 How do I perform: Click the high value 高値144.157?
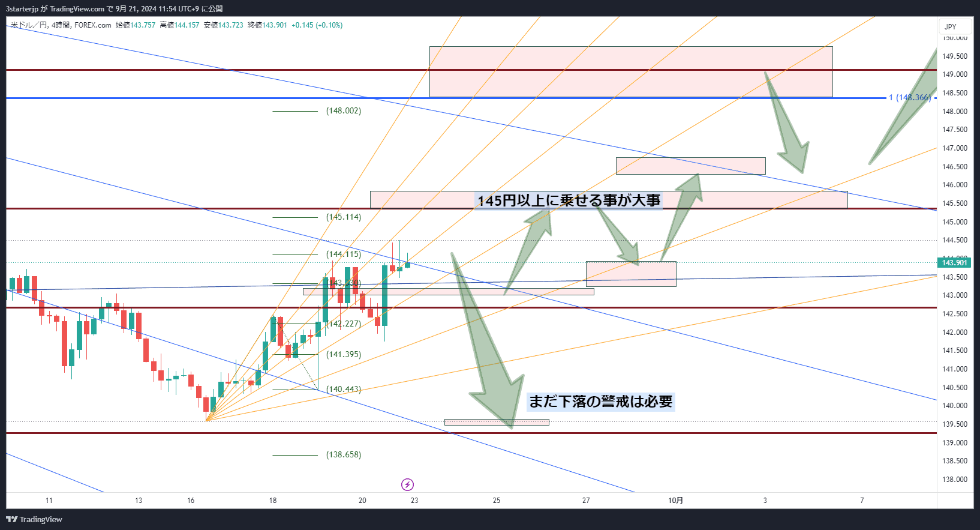(x=179, y=25)
